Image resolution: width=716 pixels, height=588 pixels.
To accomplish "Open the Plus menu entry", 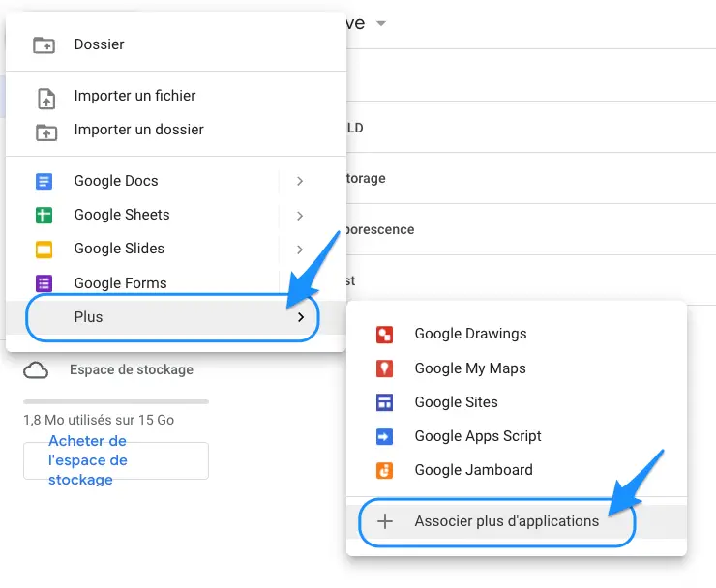I will point(176,317).
